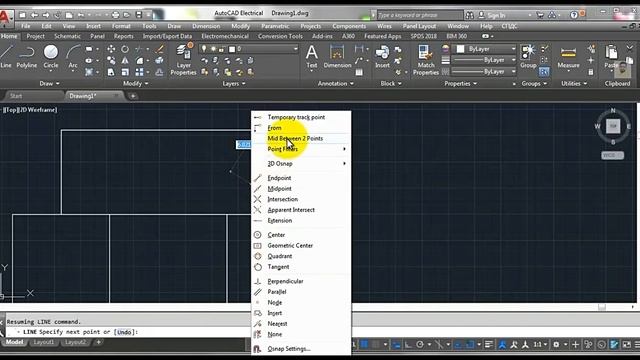Image resolution: width=640 pixels, height=360 pixels.
Task: Click the Help question mark icon
Action: [x=574, y=15]
